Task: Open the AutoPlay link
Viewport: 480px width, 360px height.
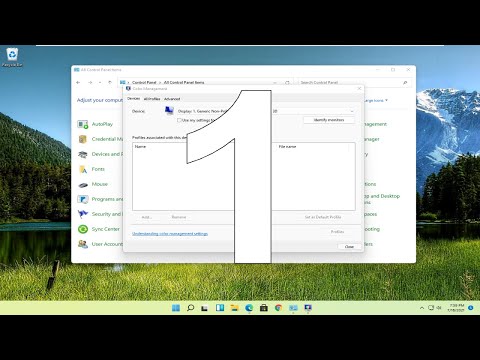Action: (x=102, y=124)
